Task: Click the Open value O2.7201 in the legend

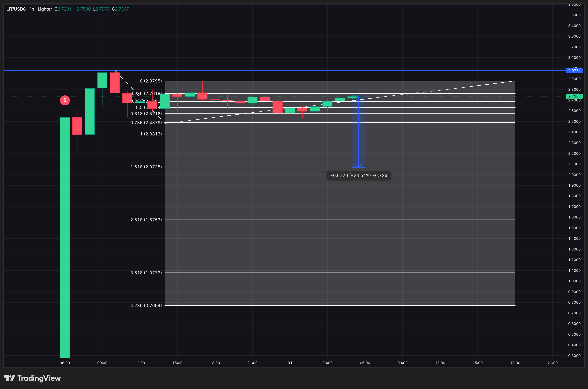Action: pyautogui.click(x=63, y=9)
